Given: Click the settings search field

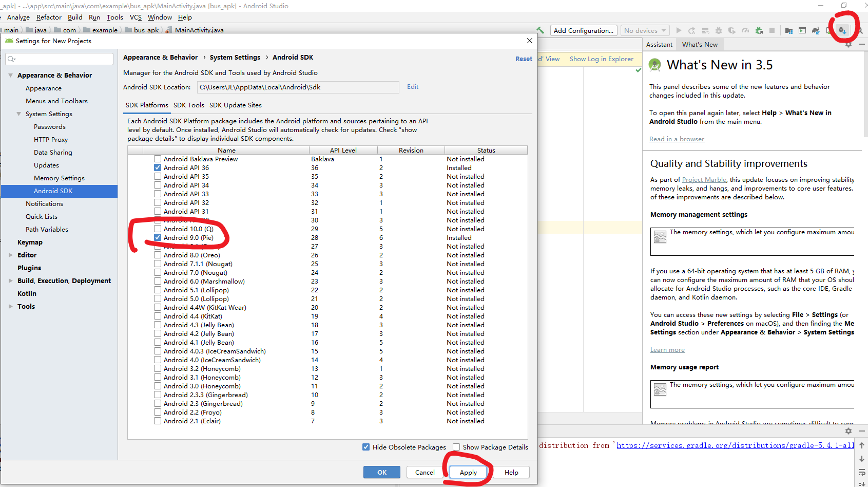Looking at the screenshot, I should pyautogui.click(x=59, y=59).
